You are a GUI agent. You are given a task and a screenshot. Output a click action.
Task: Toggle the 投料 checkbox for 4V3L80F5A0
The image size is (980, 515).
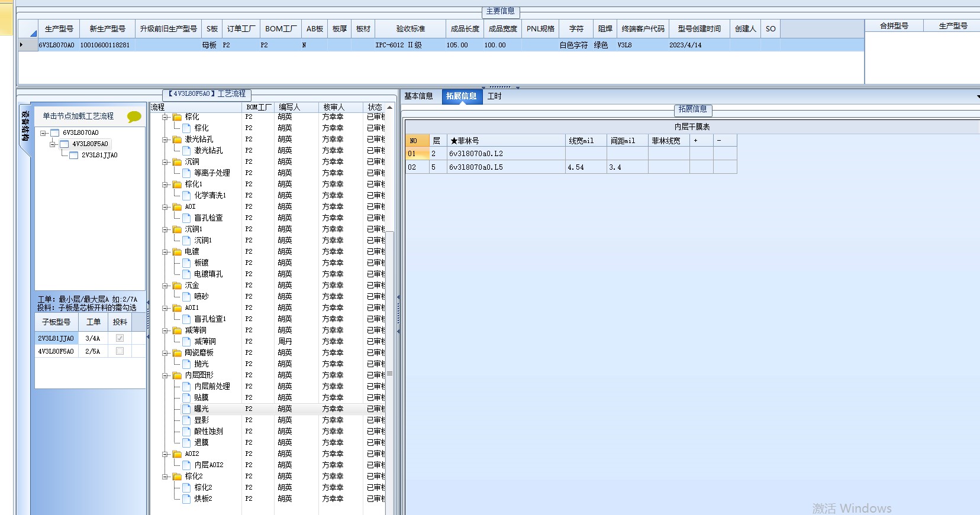point(120,351)
